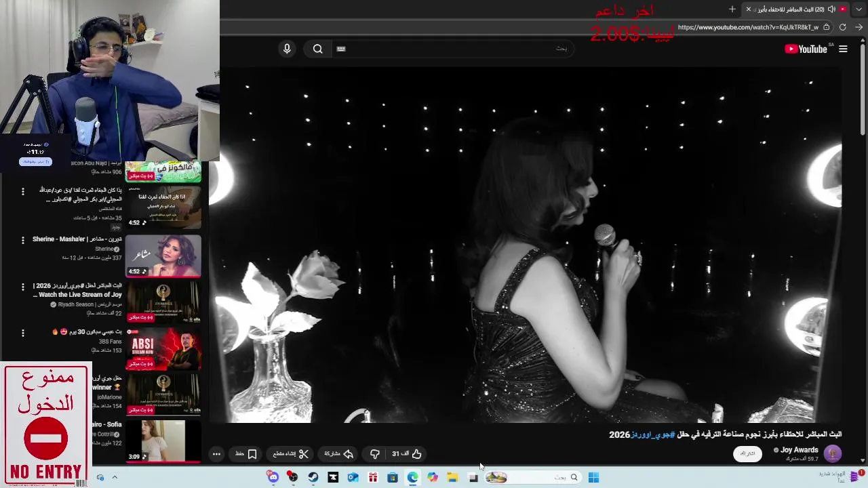The width and height of the screenshot is (868, 488).
Task: Click the taskbar search box
Action: pyautogui.click(x=534, y=477)
